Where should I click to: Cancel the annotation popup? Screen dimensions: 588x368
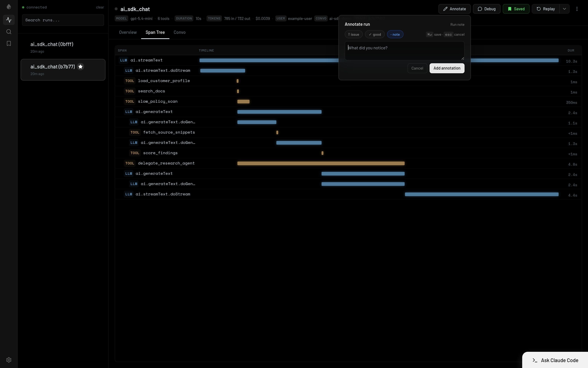417,68
